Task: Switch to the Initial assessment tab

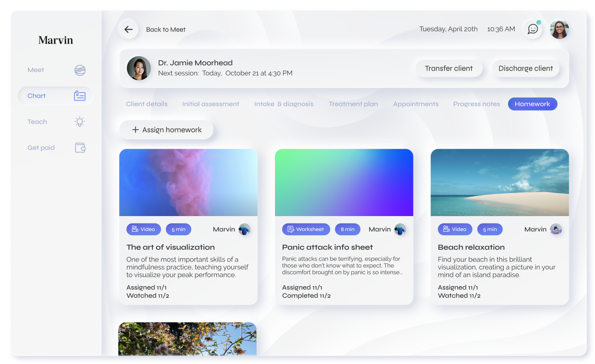Action: click(211, 104)
